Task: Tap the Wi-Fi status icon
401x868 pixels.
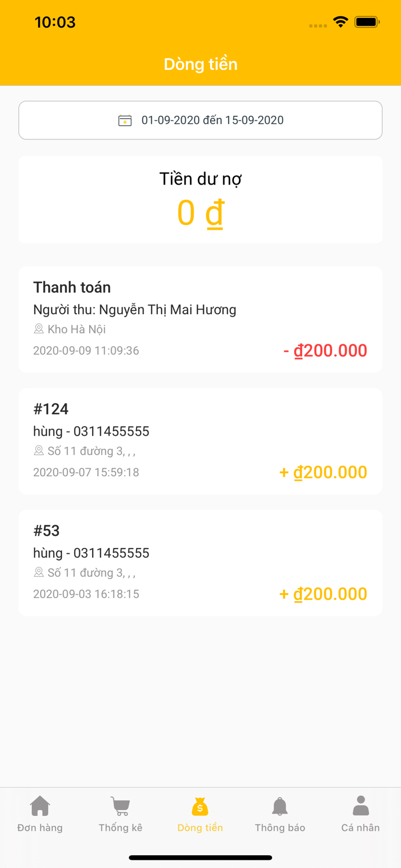Action: pyautogui.click(x=340, y=22)
